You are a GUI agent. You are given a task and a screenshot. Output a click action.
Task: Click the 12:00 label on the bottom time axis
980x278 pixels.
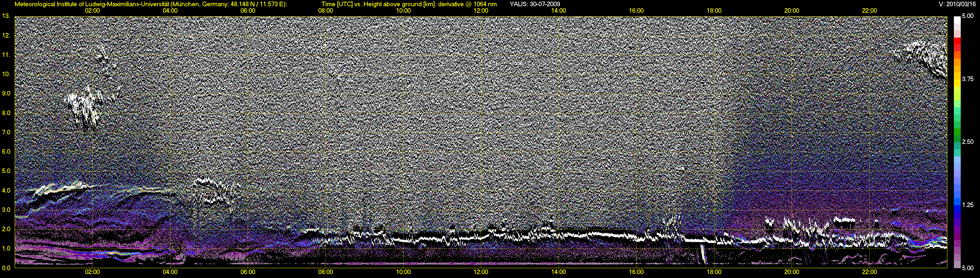(481, 272)
